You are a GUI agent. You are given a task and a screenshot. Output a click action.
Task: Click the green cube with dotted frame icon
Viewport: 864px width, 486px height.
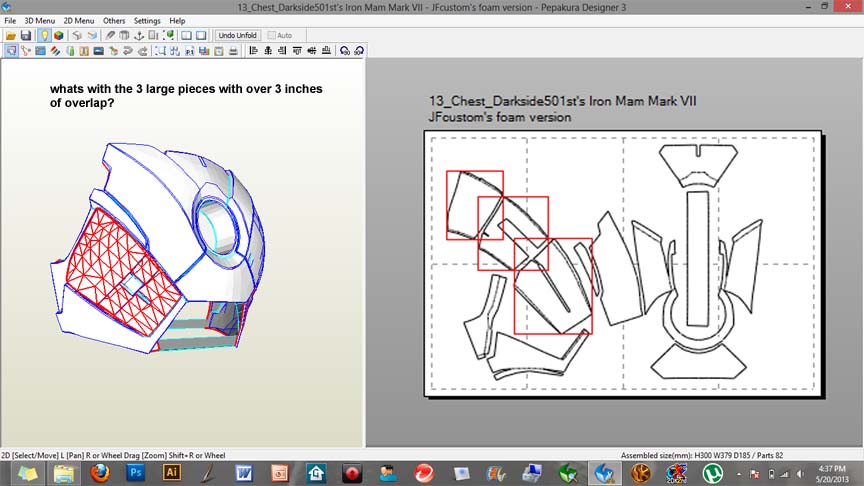pos(169,35)
